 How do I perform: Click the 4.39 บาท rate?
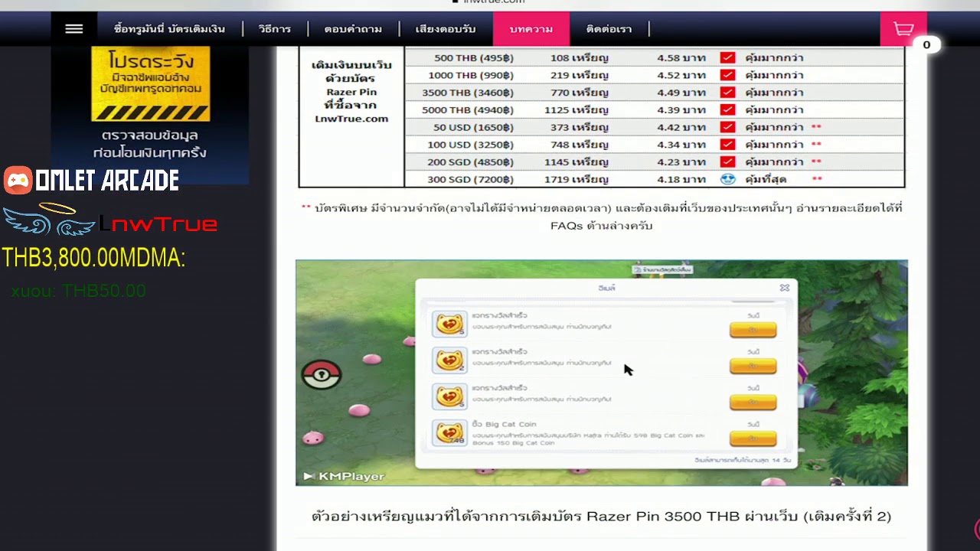click(x=681, y=110)
